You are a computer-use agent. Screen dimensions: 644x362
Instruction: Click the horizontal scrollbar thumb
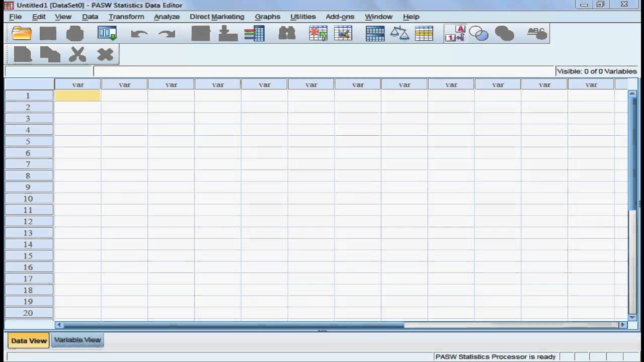pyautogui.click(x=233, y=325)
